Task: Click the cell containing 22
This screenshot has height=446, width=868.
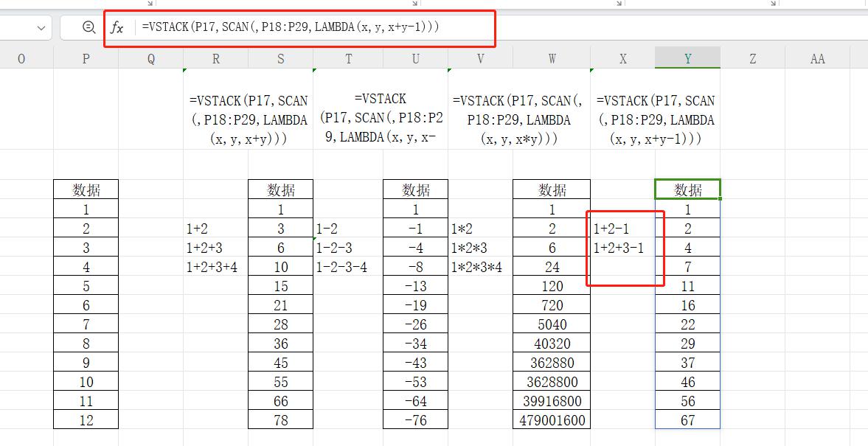Action: [687, 324]
